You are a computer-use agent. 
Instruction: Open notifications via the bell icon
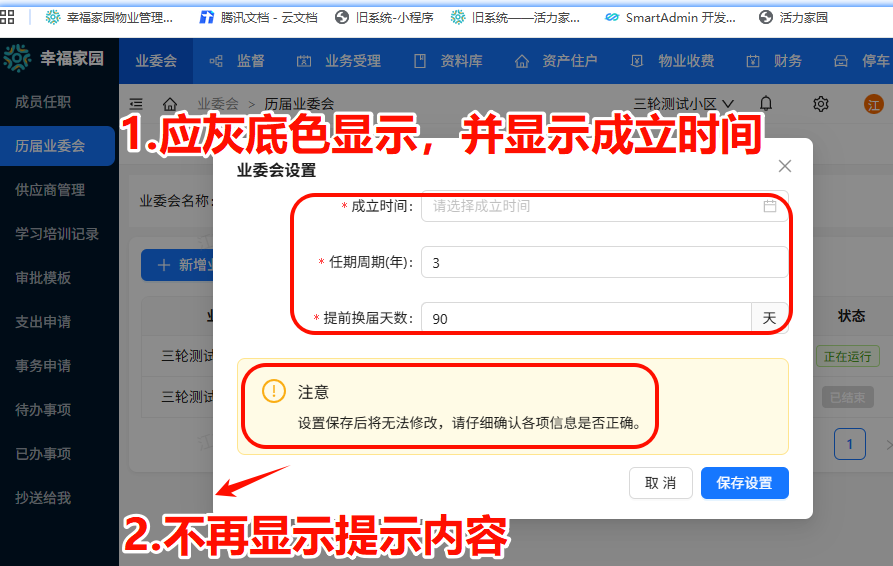coord(766,104)
